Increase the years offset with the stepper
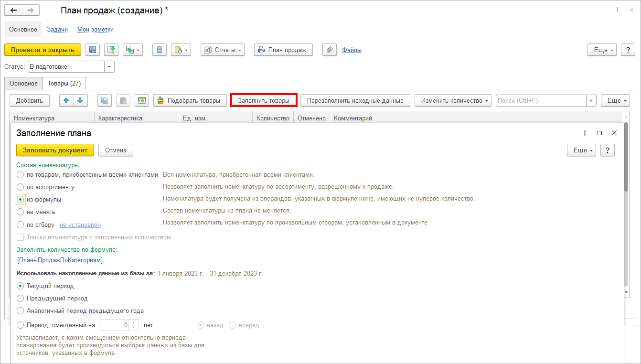 click(134, 322)
